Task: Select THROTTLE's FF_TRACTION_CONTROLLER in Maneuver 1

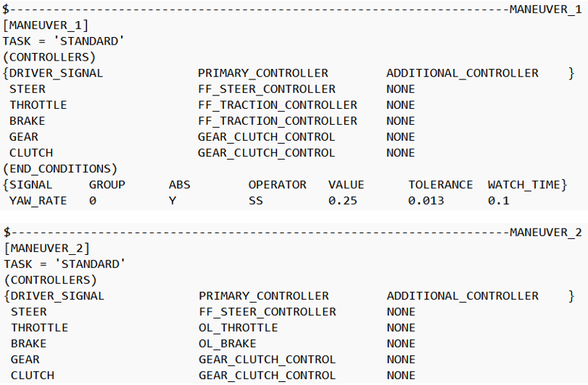Action: pos(277,105)
